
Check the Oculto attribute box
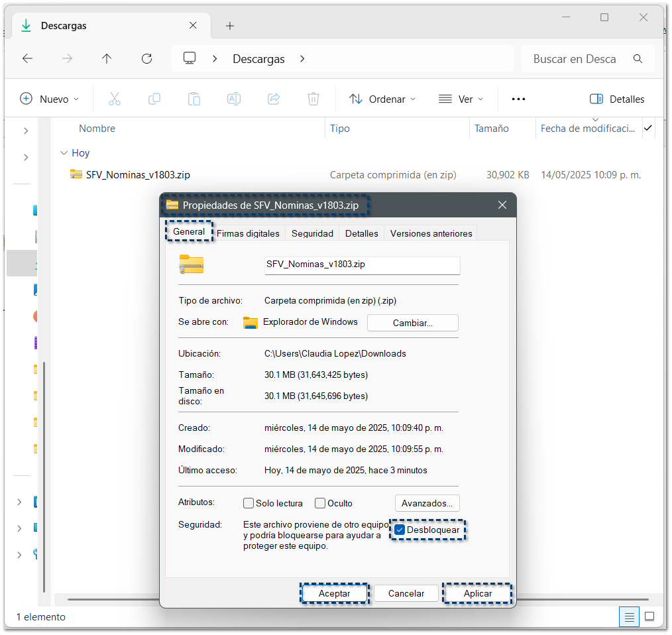(x=320, y=503)
